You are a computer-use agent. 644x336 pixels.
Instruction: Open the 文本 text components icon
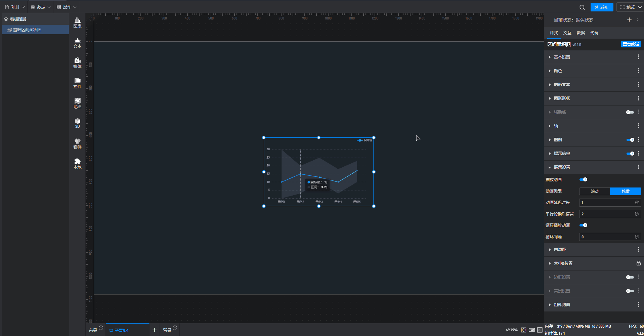[77, 43]
